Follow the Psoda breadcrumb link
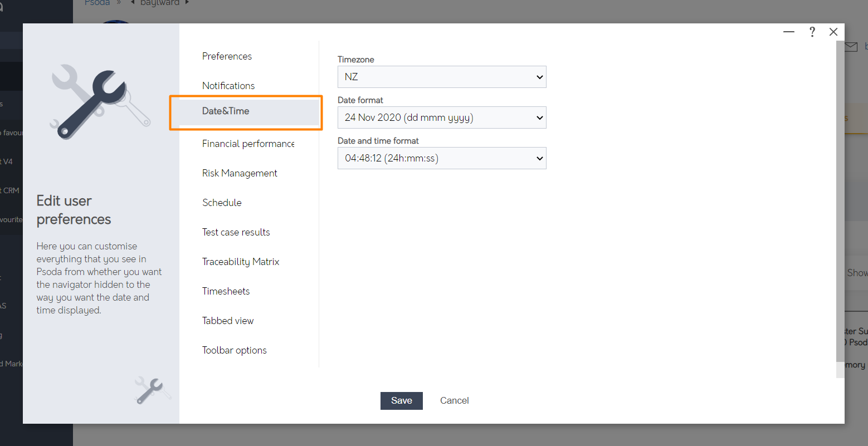The width and height of the screenshot is (868, 446). point(96,3)
